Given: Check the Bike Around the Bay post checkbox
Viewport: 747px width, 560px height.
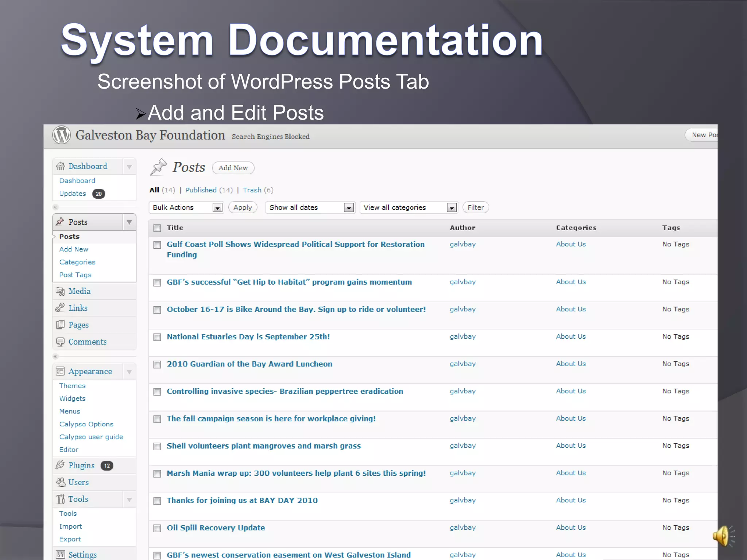Looking at the screenshot, I should point(157,310).
